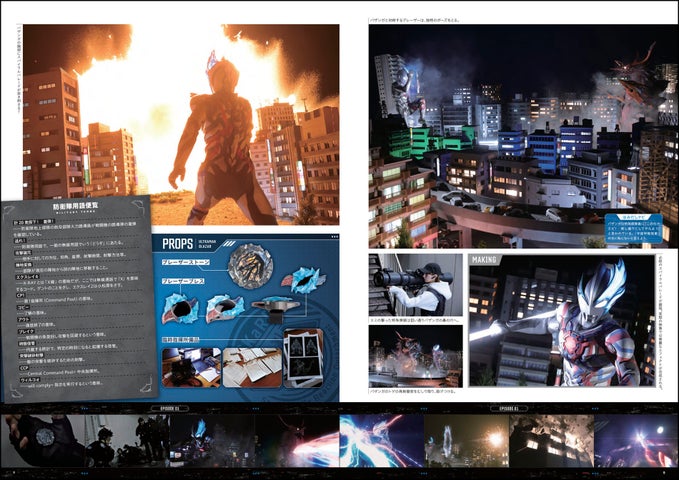
Task: Click the 防衛隊用語便覧 glossary title
Action: coord(75,206)
